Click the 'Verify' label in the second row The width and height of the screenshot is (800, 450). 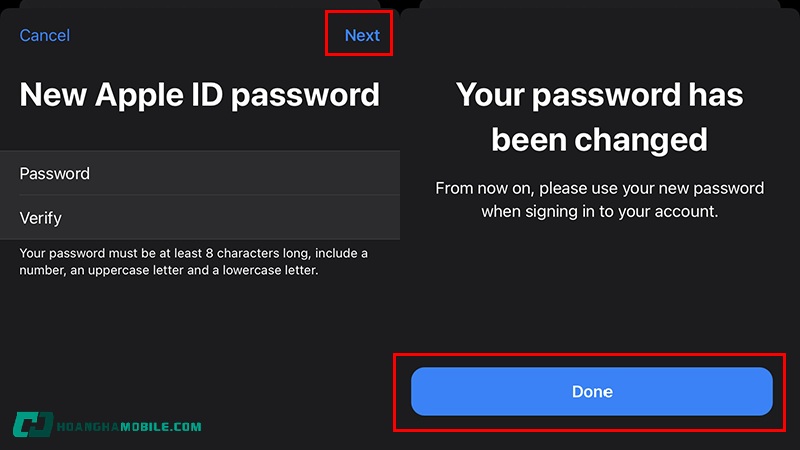coord(41,217)
